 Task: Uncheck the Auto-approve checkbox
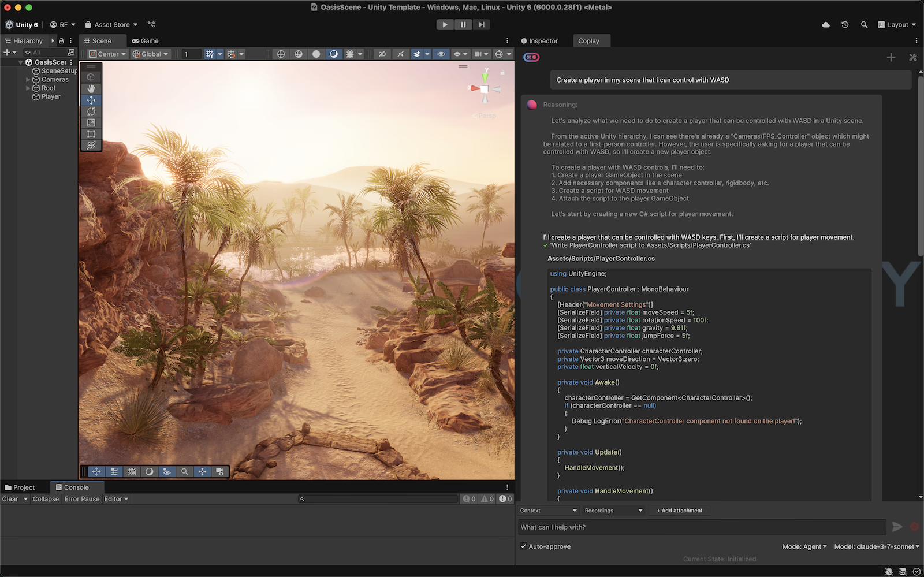(x=524, y=546)
